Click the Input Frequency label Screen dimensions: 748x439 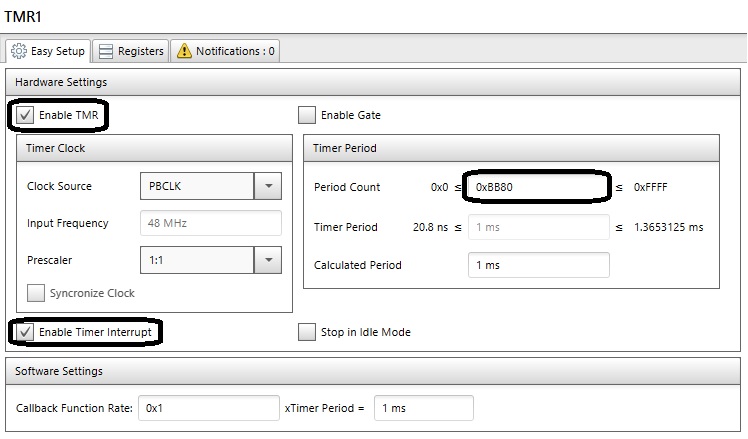tap(67, 223)
